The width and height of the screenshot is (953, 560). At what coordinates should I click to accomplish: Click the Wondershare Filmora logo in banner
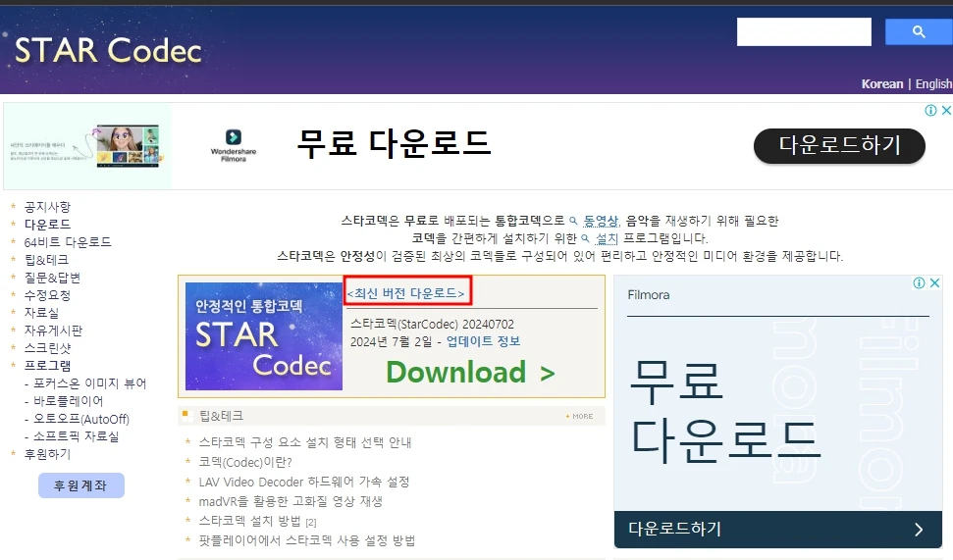tap(234, 145)
